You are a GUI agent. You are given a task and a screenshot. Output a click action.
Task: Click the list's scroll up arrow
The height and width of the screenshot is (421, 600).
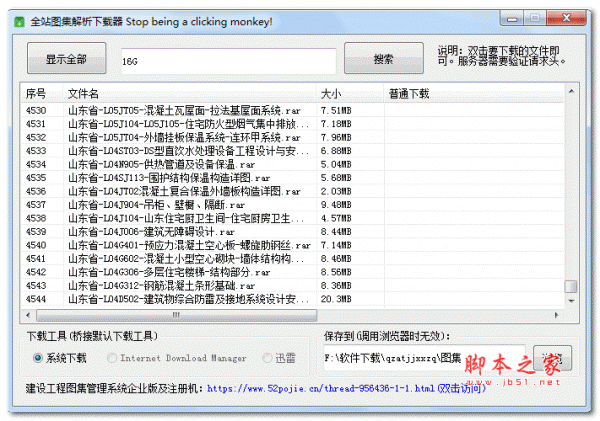(x=571, y=91)
